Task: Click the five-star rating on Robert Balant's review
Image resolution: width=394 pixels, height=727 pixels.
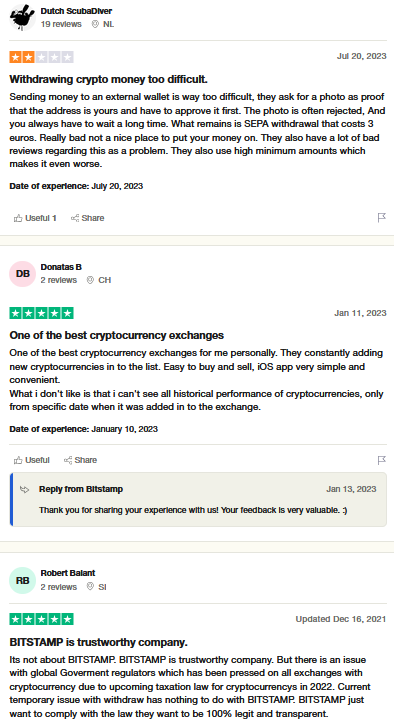Action: coord(41,619)
